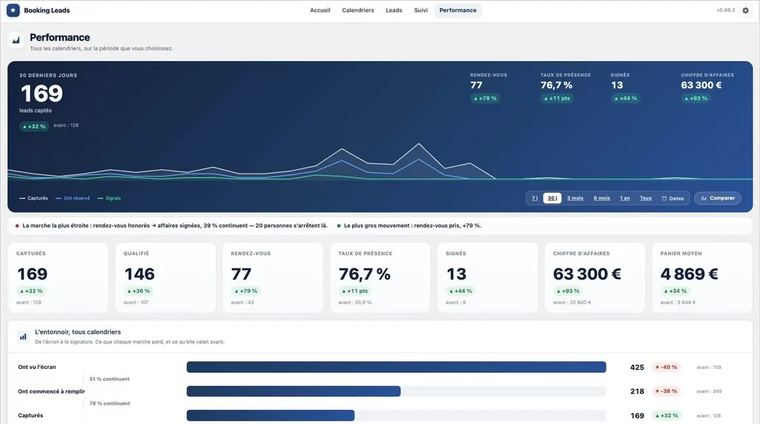
Task: Click the calendar icon in Dates button
Action: 665,198
